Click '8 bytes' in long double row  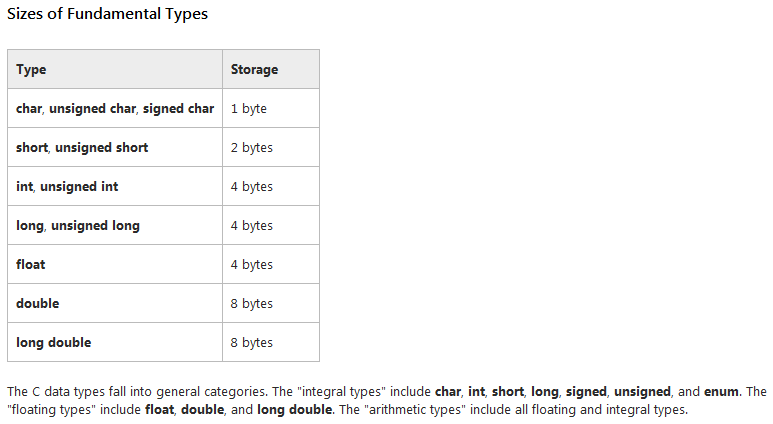(271, 342)
